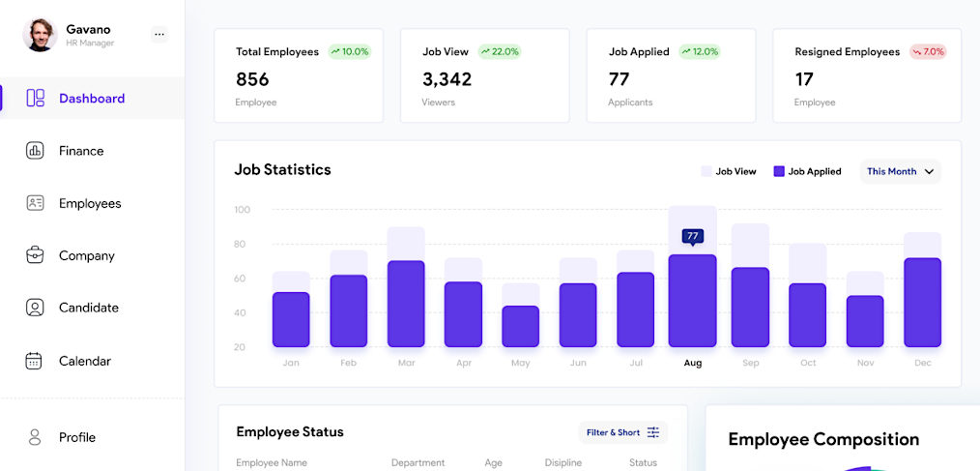Open the Filter & Short options

click(622, 432)
